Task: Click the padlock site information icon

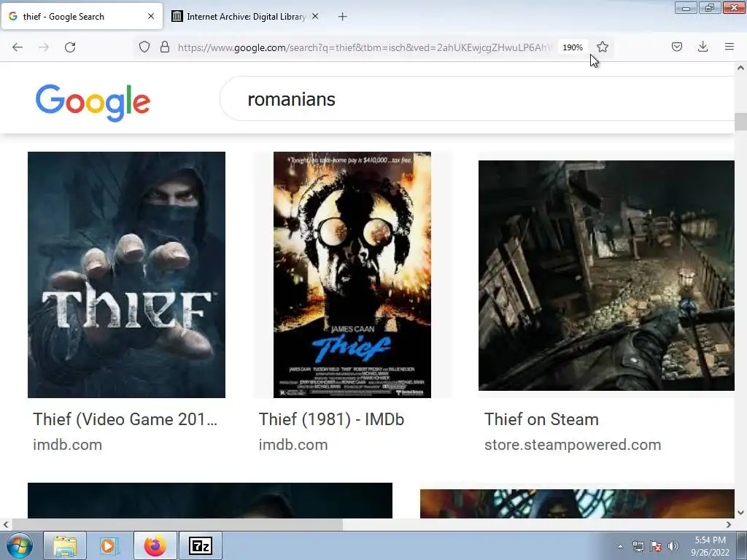Action: coord(165,47)
